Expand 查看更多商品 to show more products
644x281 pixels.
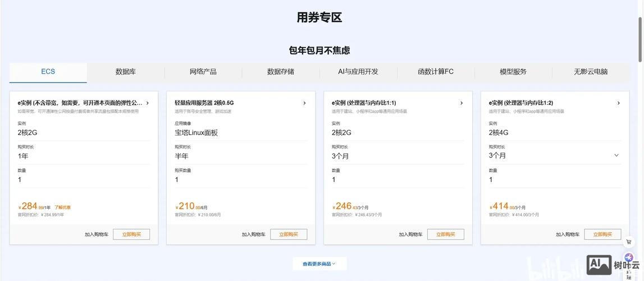(x=319, y=264)
